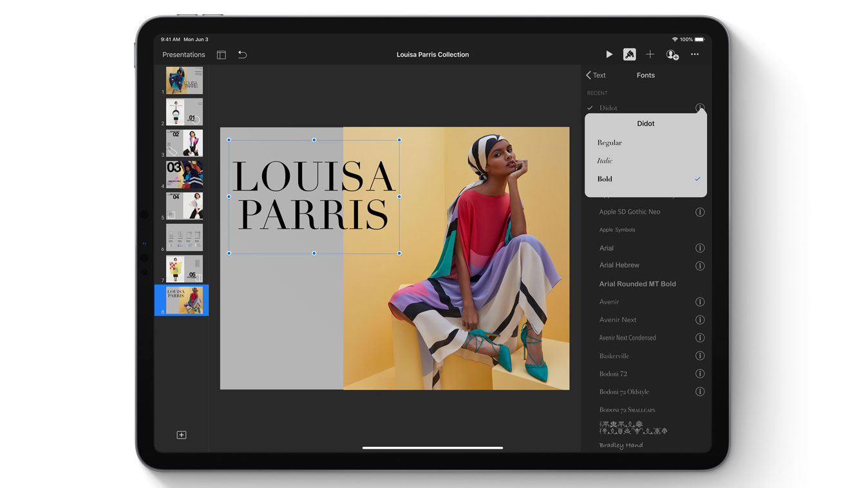The height and width of the screenshot is (488, 868).
Task: Toggle the slide navigator view icon
Action: (222, 55)
